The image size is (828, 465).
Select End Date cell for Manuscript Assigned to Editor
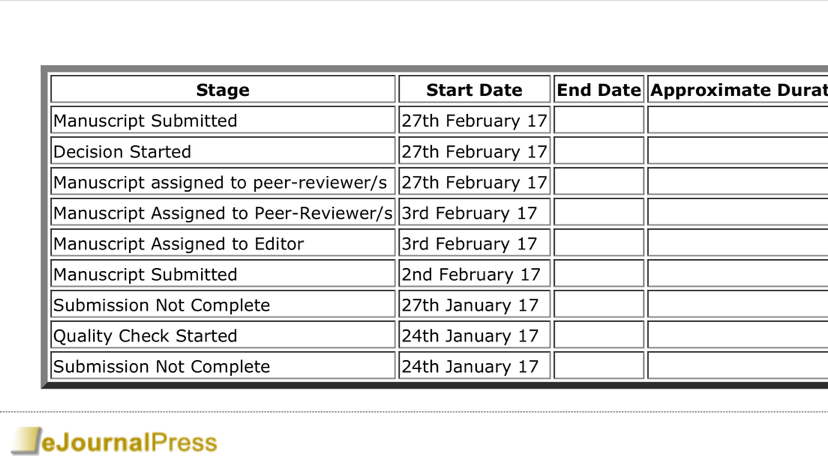pos(598,244)
